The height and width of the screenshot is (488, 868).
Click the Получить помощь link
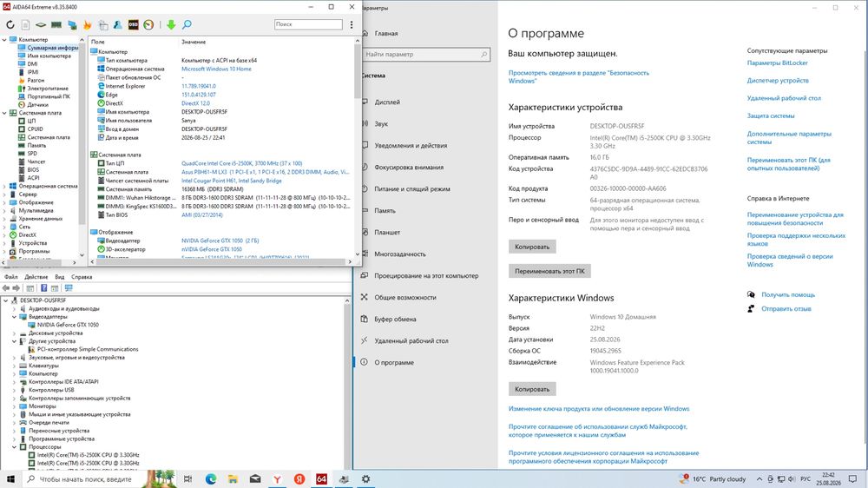788,294
